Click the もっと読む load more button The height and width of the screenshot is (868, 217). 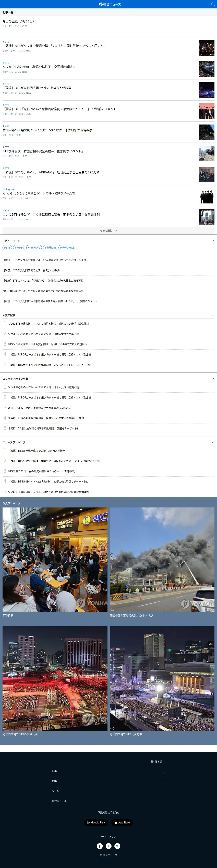coord(108,231)
